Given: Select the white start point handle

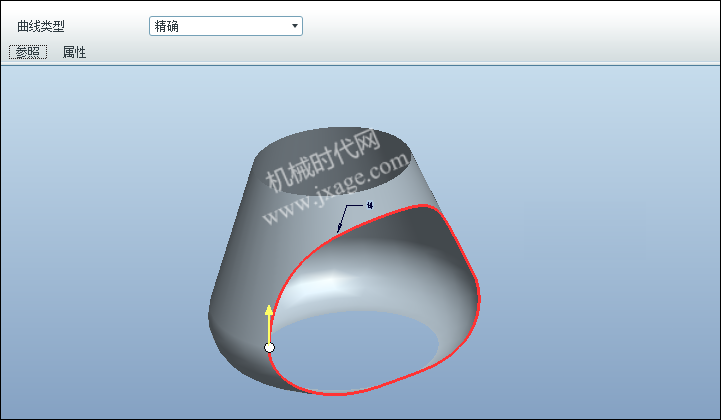Looking at the screenshot, I should pyautogui.click(x=269, y=347).
